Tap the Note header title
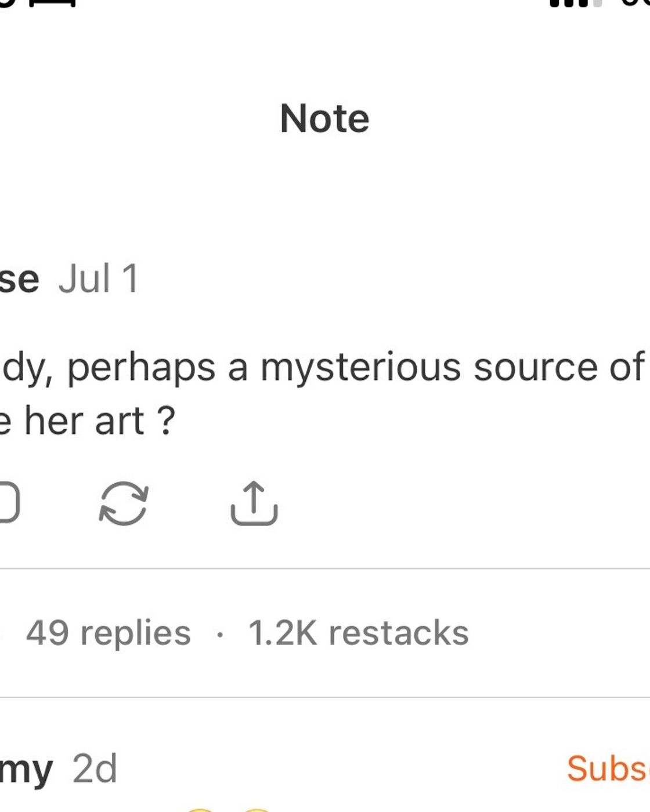This screenshot has width=650, height=812. pyautogui.click(x=324, y=118)
